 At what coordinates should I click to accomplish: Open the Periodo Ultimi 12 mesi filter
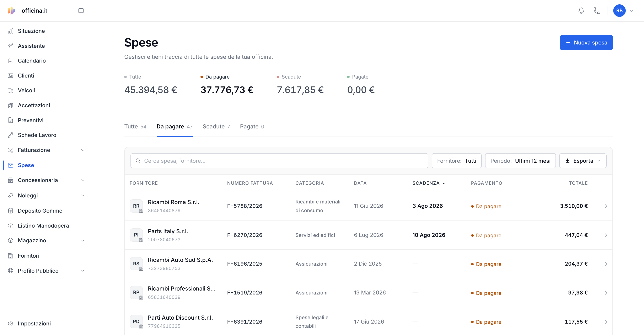[520, 161]
